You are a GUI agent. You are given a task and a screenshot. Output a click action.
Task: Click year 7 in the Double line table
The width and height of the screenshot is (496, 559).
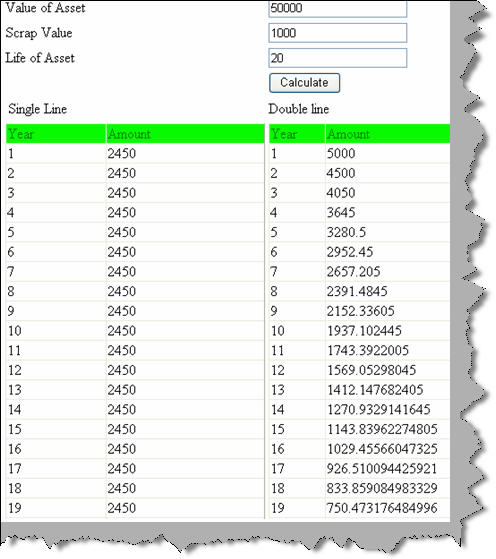coord(297,272)
